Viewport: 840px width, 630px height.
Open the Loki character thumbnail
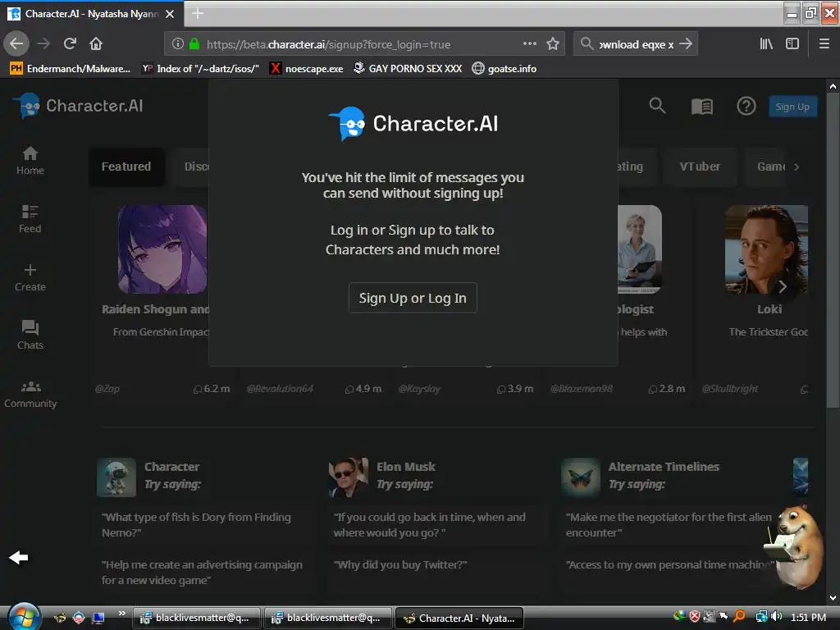coord(767,249)
